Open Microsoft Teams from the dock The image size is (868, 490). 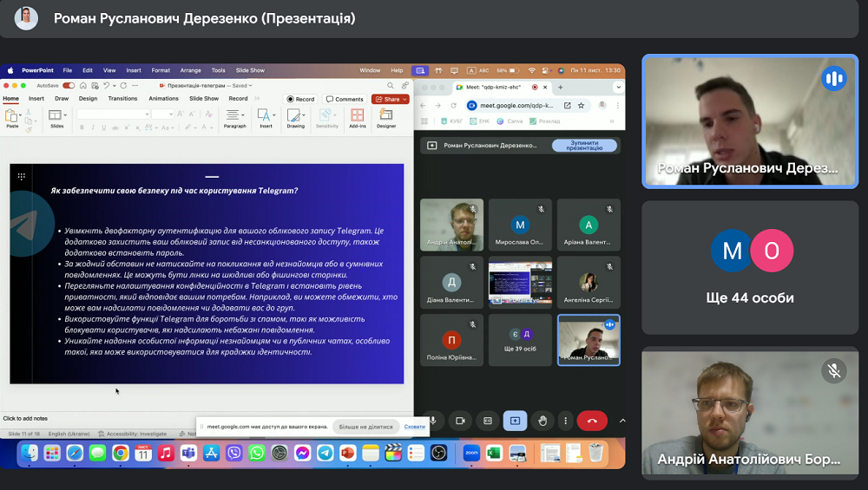tap(188, 454)
